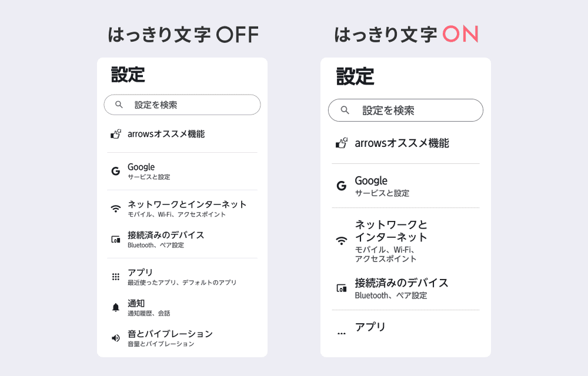
Task: Tap the Wi-Fi icon in left panel
Action: pyautogui.click(x=115, y=209)
